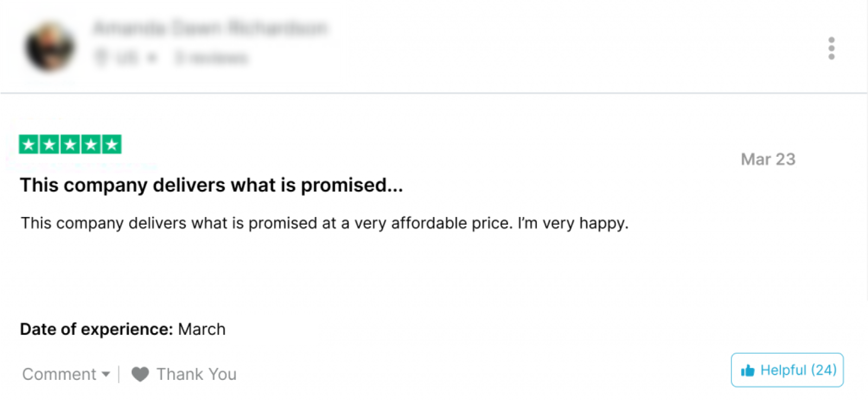Open the three-dot options menu
The image size is (868, 401).
point(831,48)
